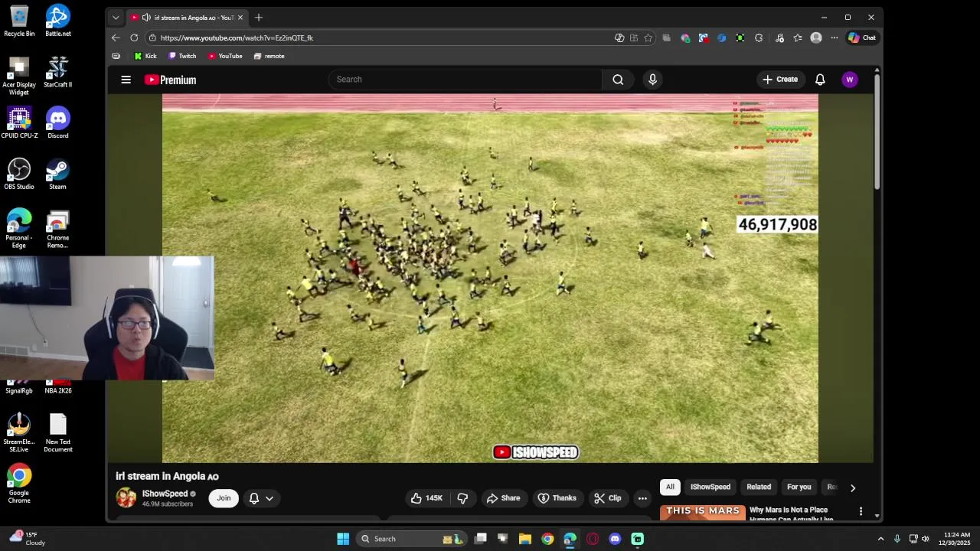This screenshot has width=980, height=551.
Task: Open browser profile avatar in toolbar
Action: 816,37
